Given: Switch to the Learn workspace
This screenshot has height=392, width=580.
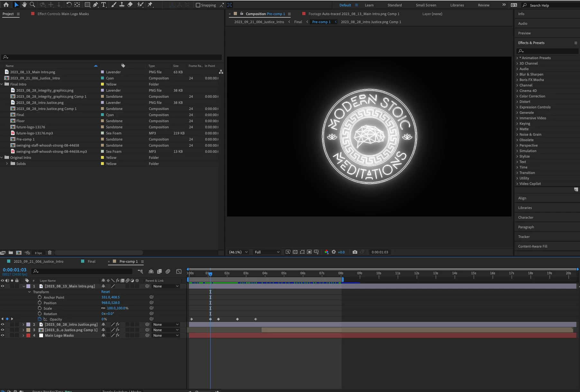Looking at the screenshot, I should (x=369, y=5).
